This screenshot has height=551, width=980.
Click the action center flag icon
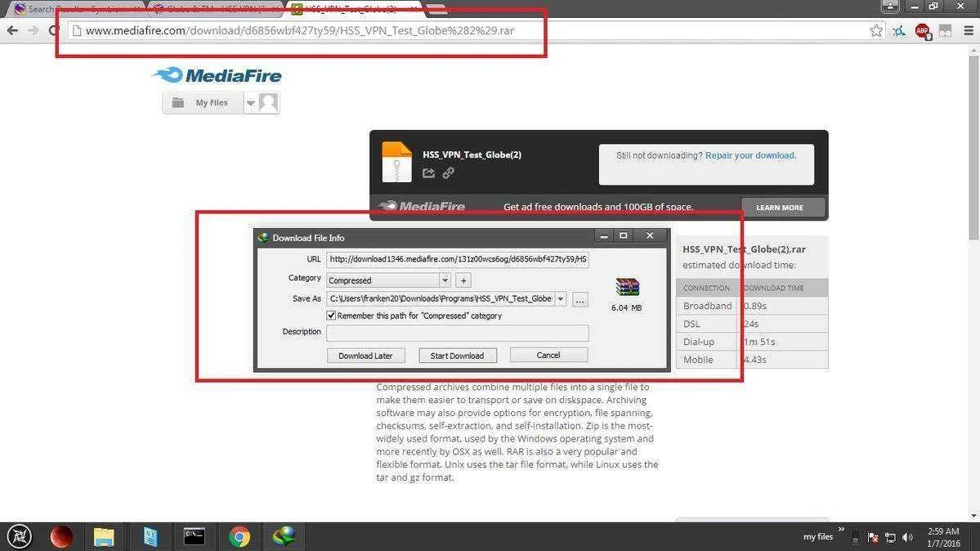pyautogui.click(x=872, y=537)
